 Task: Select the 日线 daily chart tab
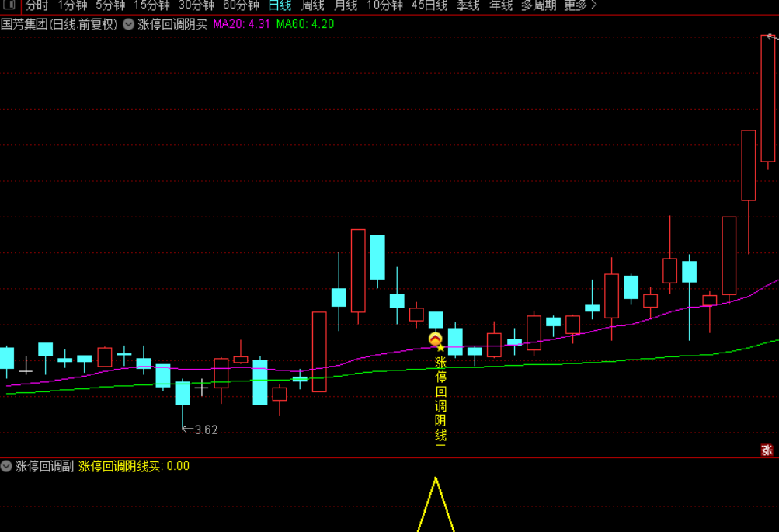(x=280, y=6)
